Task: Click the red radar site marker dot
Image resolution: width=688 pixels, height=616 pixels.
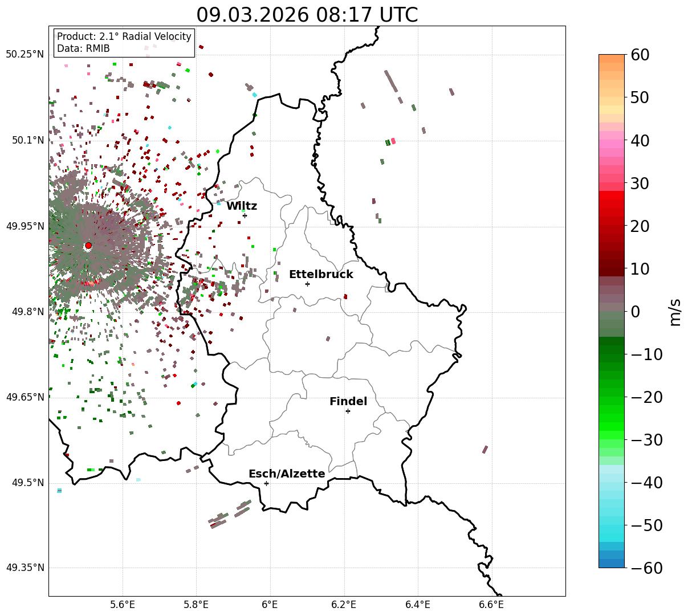Action: pos(88,246)
